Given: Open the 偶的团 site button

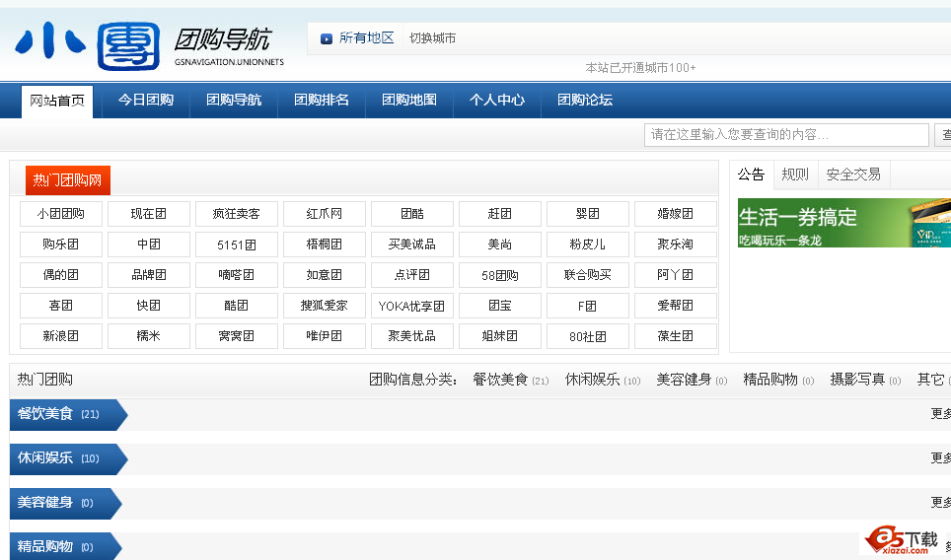Looking at the screenshot, I should [x=60, y=275].
